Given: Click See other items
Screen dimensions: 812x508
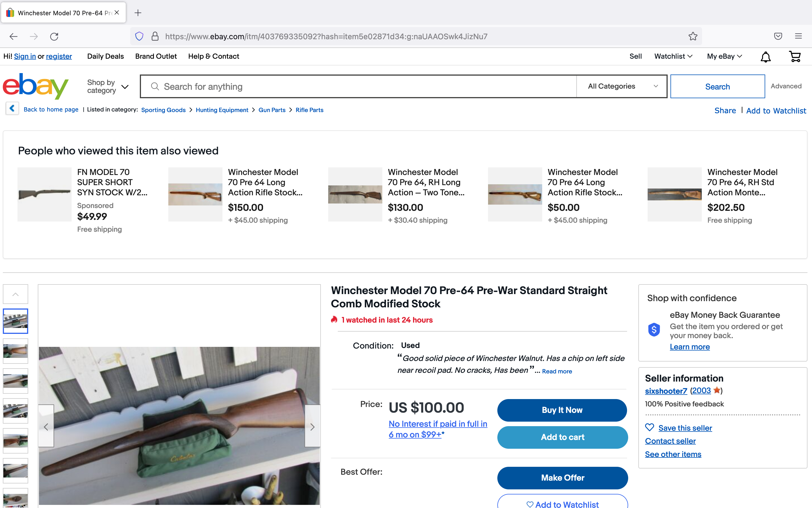Looking at the screenshot, I should [x=673, y=454].
